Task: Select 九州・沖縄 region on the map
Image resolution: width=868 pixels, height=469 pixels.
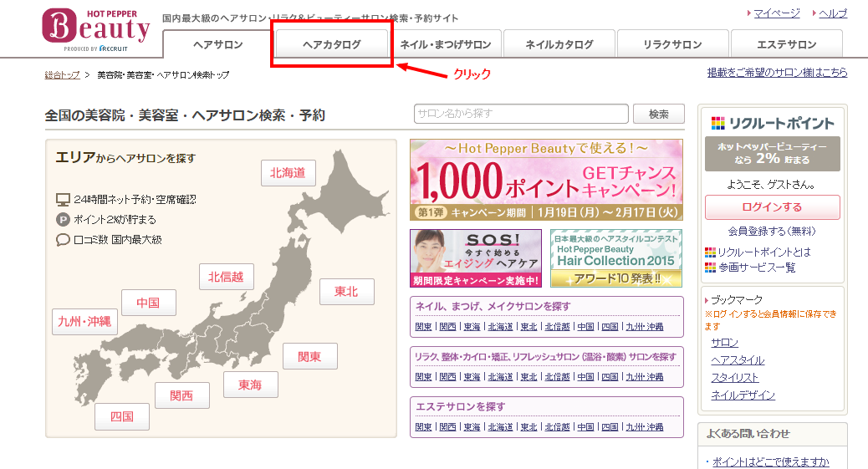Action: coord(84,321)
